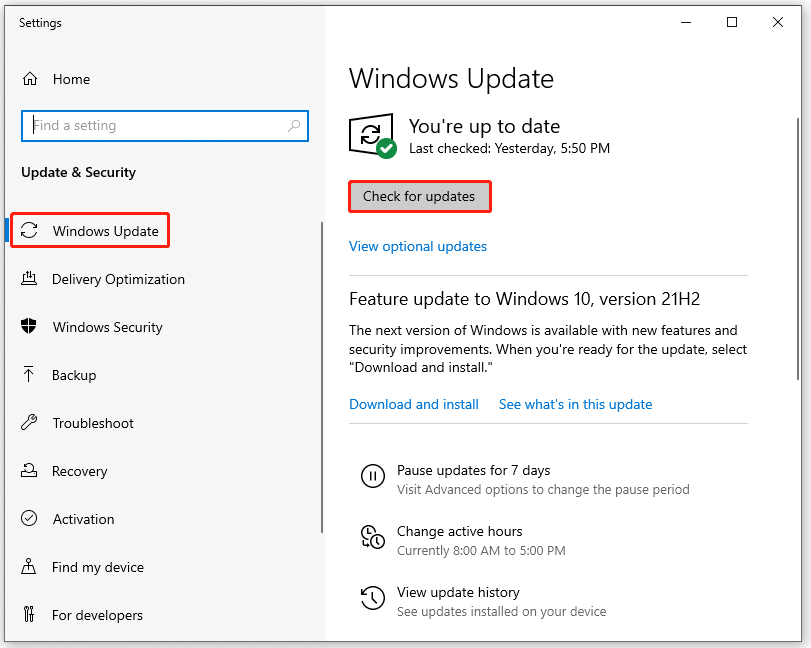811x648 pixels.
Task: Click the Troubleshoot wrench icon
Action: [30, 423]
